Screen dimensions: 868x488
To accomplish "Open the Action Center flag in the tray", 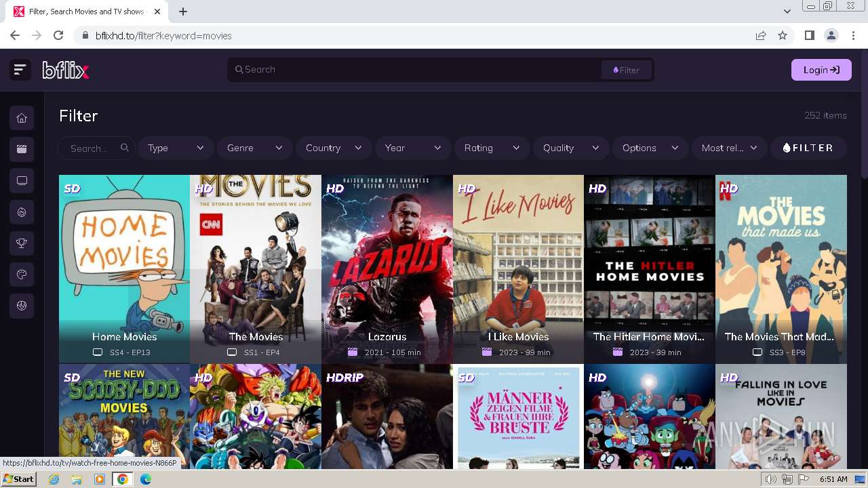I will tap(804, 479).
